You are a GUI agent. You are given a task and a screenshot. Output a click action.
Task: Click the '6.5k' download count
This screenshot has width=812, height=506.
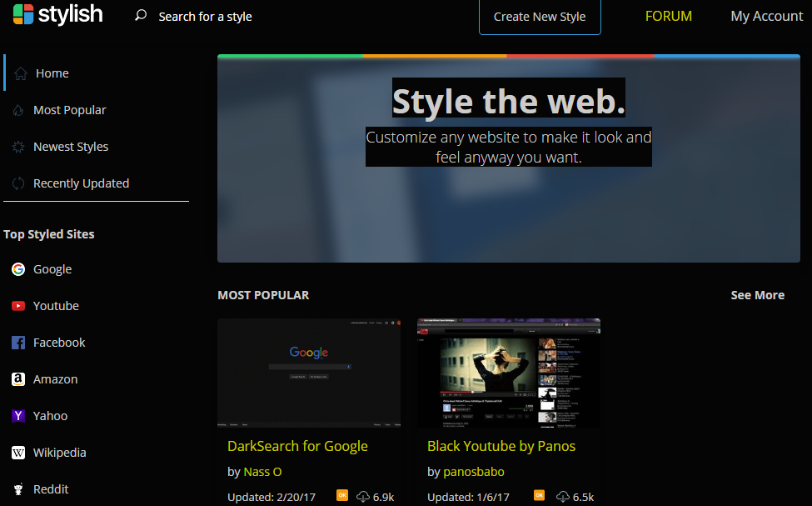coord(583,497)
